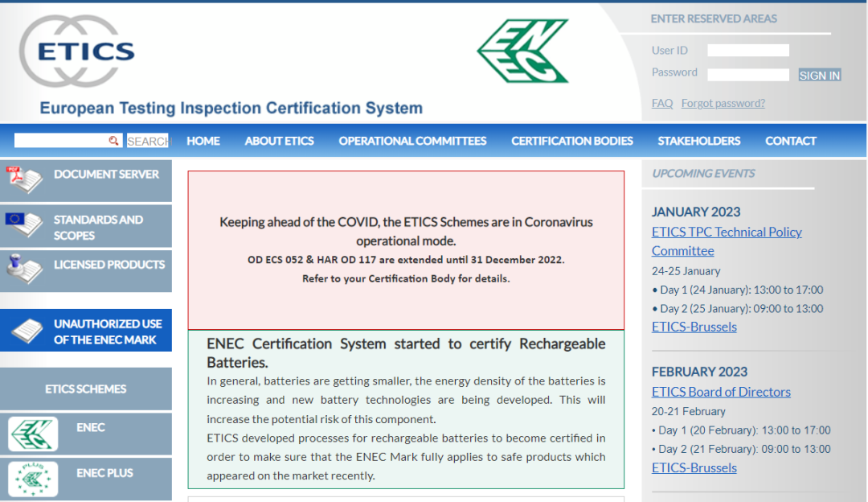The image size is (868, 502).
Task: Click the Unauthorized Use document icon
Action: coord(27,331)
